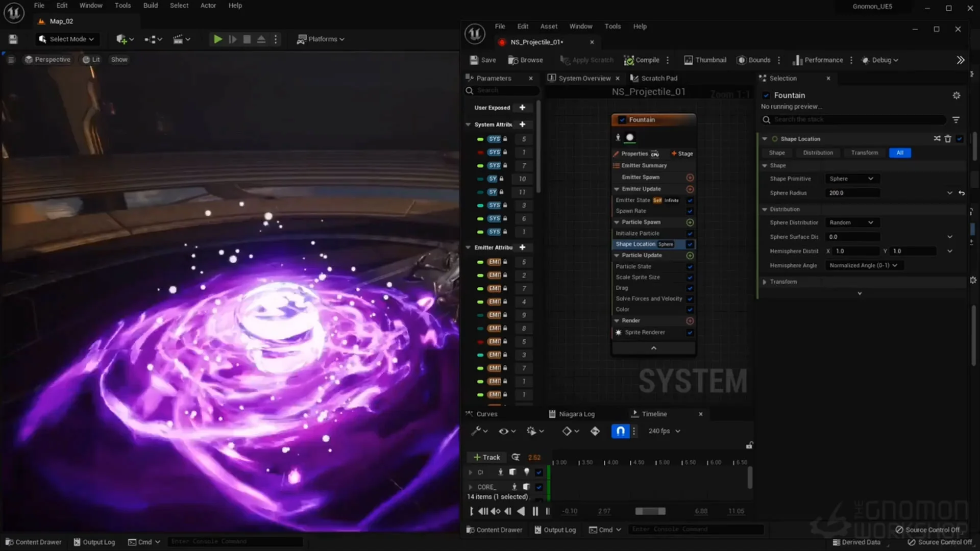Toggle Fountain checkbox in Selection panel
Screen dimensions: 980x551
(x=766, y=95)
